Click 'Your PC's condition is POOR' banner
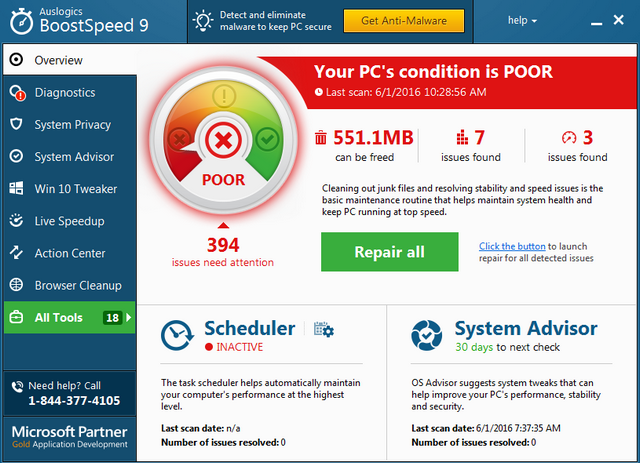The width and height of the screenshot is (640, 463). (x=433, y=71)
